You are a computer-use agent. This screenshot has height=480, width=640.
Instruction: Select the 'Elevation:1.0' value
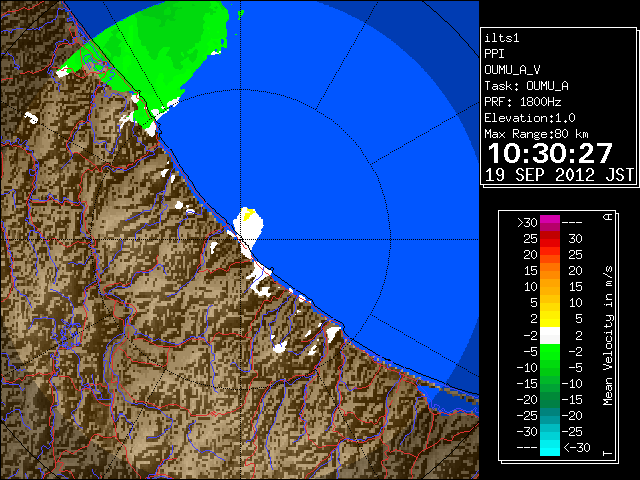pos(530,118)
